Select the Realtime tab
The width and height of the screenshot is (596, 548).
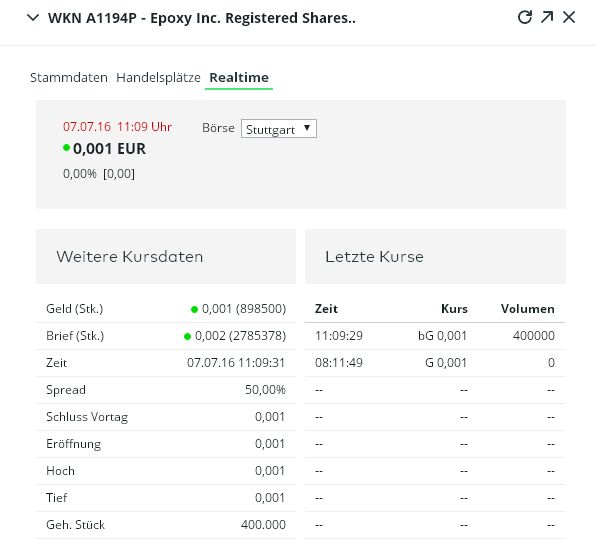coord(239,78)
